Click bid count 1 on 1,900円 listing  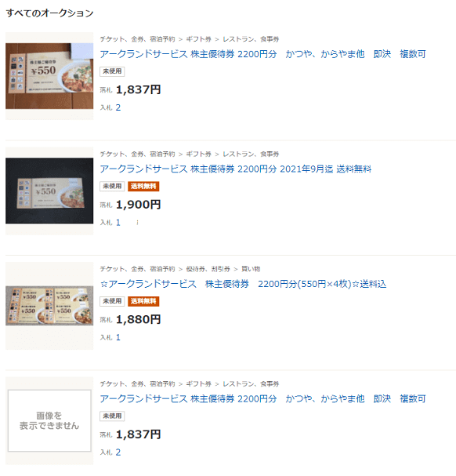(118, 223)
